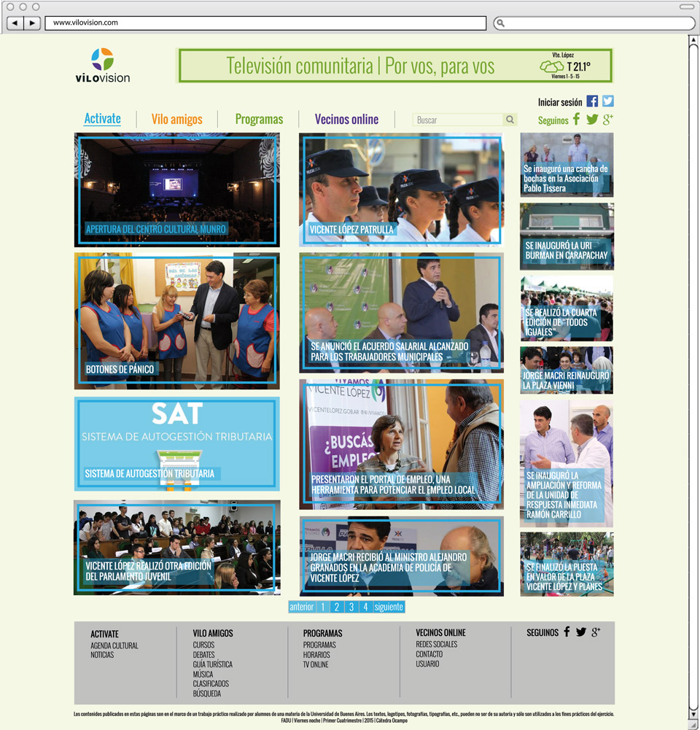Switch to the Vilo amigos tab

click(x=176, y=120)
